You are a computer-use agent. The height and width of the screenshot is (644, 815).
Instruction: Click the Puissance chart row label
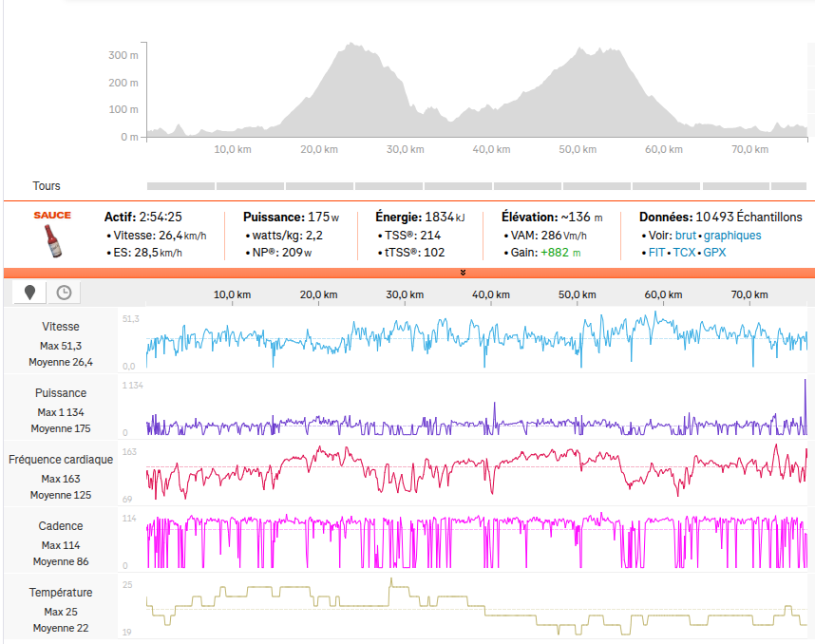coord(61,392)
